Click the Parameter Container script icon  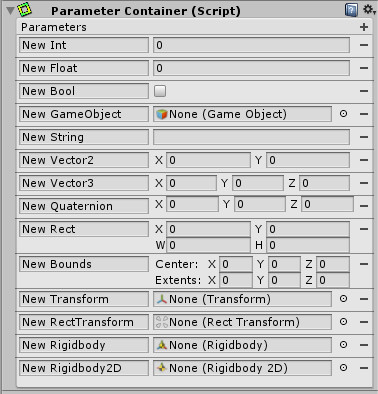pyautogui.click(x=24, y=9)
